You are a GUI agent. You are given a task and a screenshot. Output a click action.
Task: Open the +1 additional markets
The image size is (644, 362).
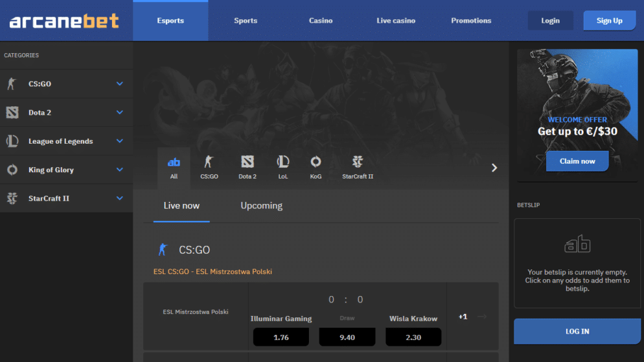coord(463,317)
